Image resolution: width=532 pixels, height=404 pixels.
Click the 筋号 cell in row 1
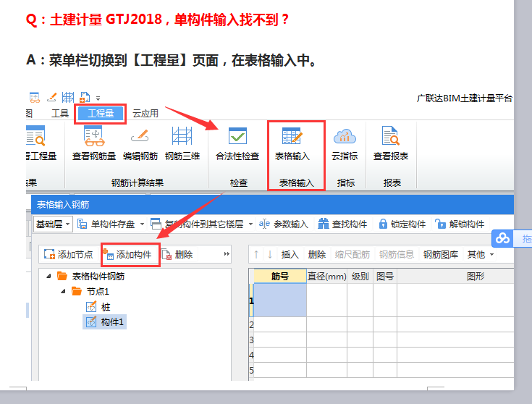click(280, 300)
